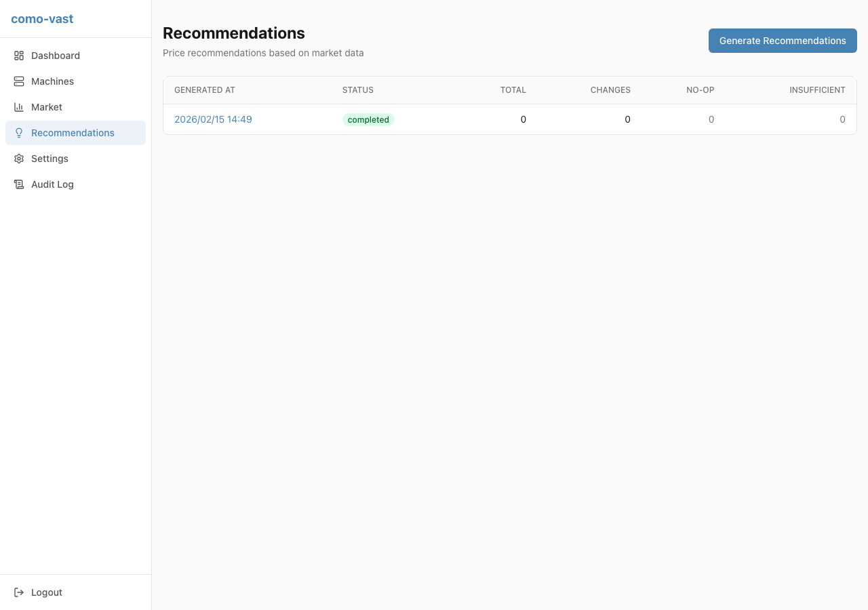
Task: Click the STATUS column header
Action: pyautogui.click(x=358, y=90)
